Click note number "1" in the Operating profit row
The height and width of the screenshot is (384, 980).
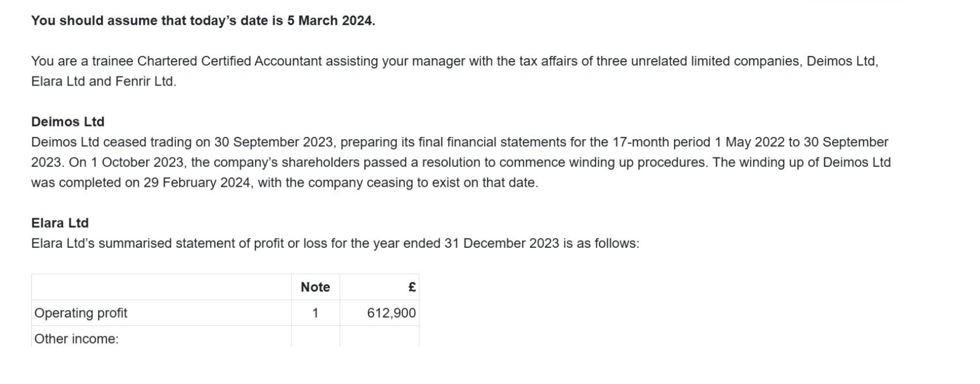(315, 313)
